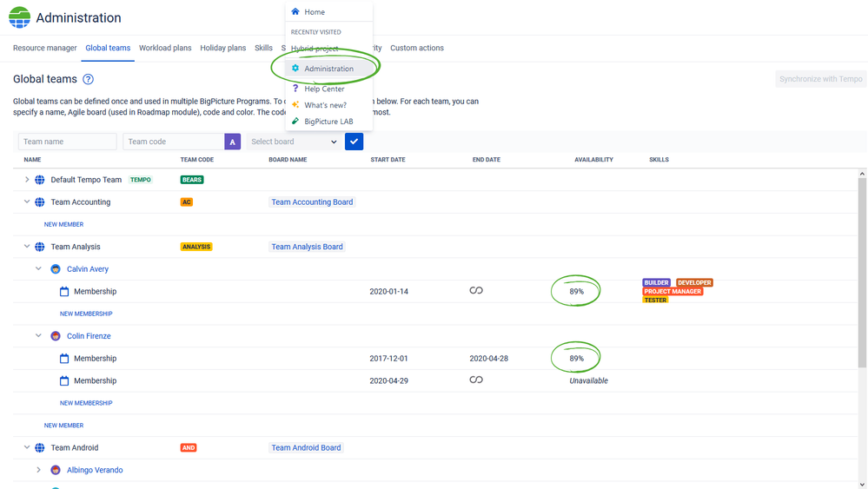Click the Team name input field
This screenshot has height=489, width=868.
tap(68, 142)
